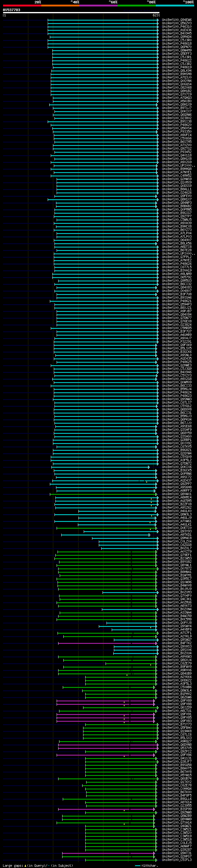Select the UniRef100_A1E437 label

[x=177, y=481]
